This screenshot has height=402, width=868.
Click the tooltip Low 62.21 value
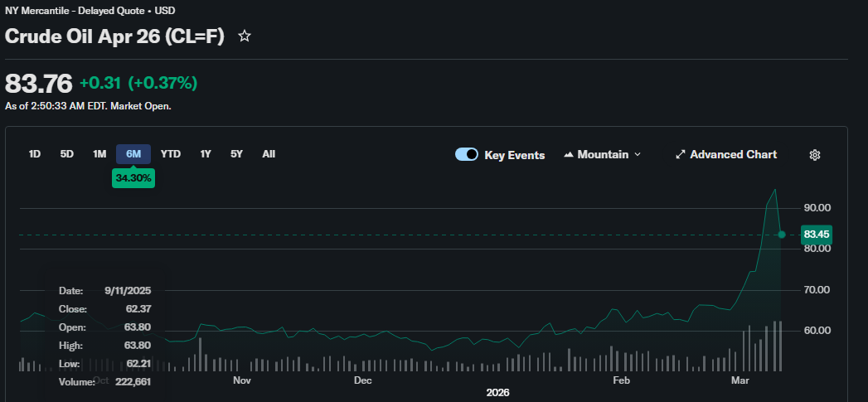pyautogui.click(x=138, y=364)
